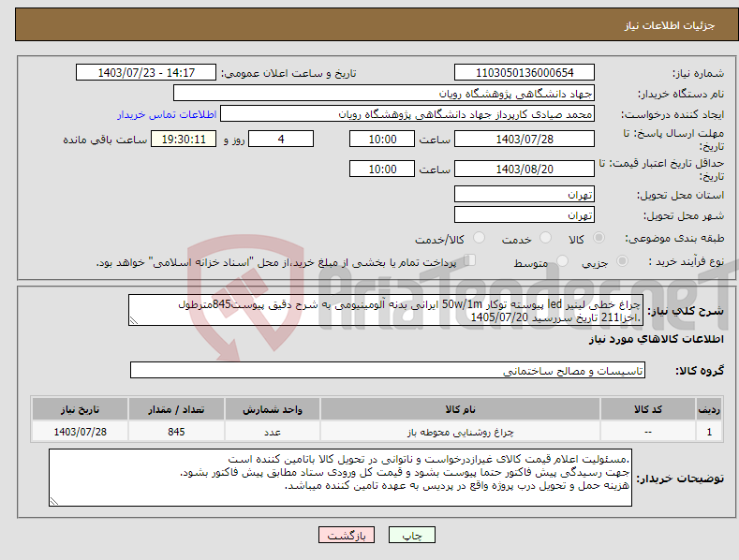Click the remaining days field showing 4

pos(281,139)
